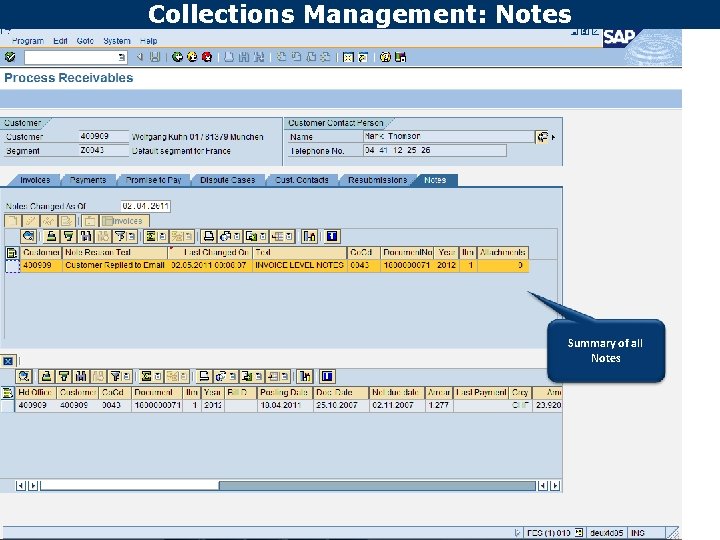720x540 pixels.
Task: Click the Customize Local Layout icon
Action: coord(400,57)
